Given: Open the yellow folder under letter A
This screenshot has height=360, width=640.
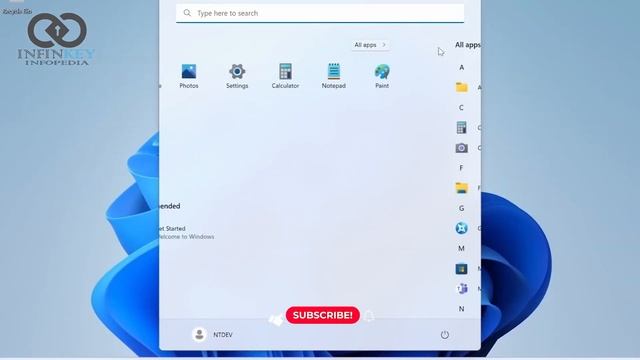Looking at the screenshot, I should [462, 87].
